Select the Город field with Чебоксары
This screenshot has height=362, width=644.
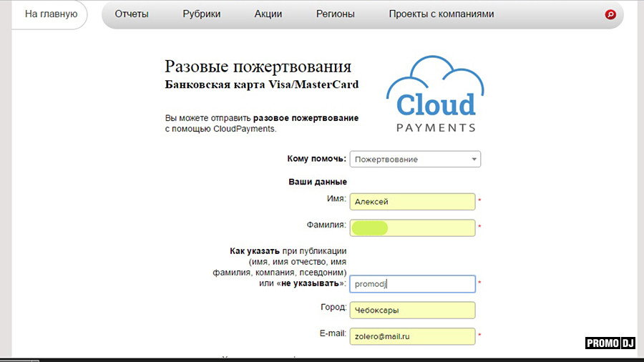tap(412, 310)
